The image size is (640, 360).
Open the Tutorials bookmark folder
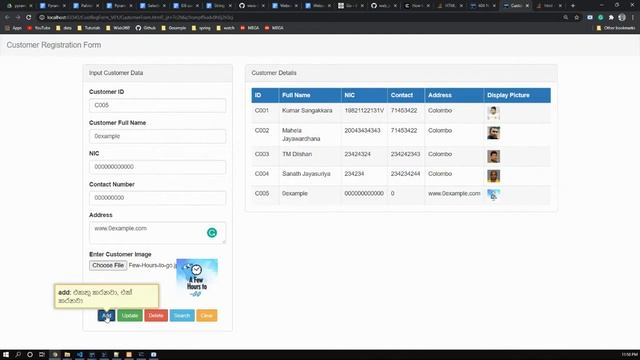pyautogui.click(x=89, y=28)
